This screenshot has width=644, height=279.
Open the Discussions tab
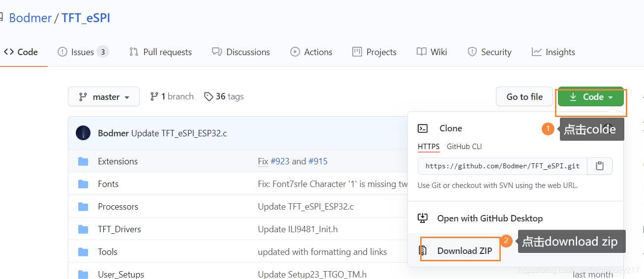241,52
